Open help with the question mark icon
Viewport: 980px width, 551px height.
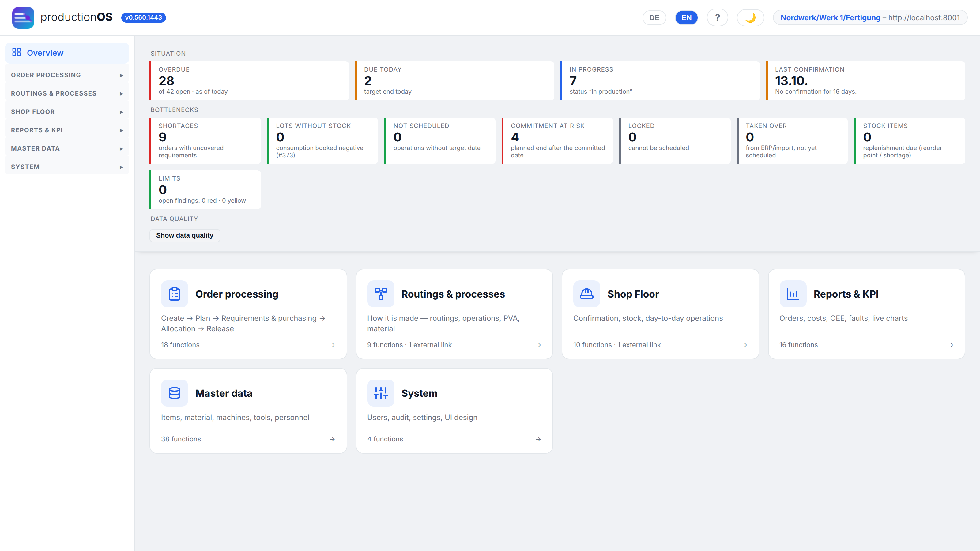click(717, 17)
